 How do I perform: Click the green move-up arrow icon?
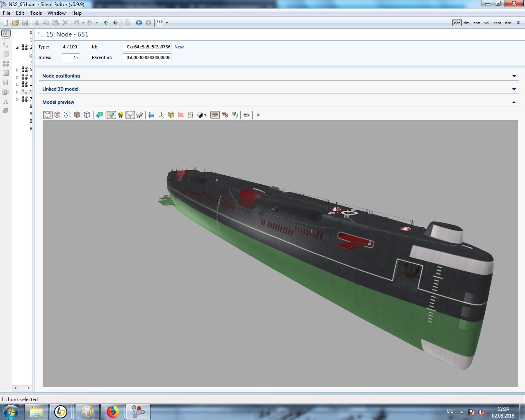[106, 23]
